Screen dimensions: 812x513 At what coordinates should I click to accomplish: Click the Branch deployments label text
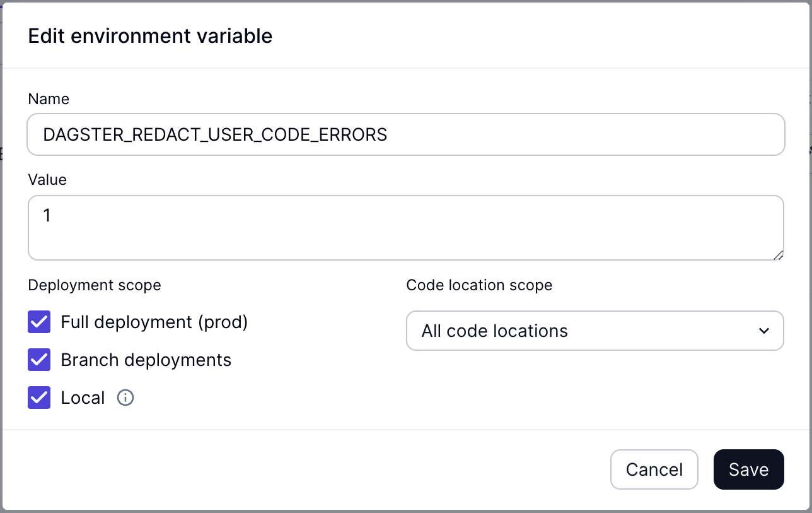coord(146,360)
